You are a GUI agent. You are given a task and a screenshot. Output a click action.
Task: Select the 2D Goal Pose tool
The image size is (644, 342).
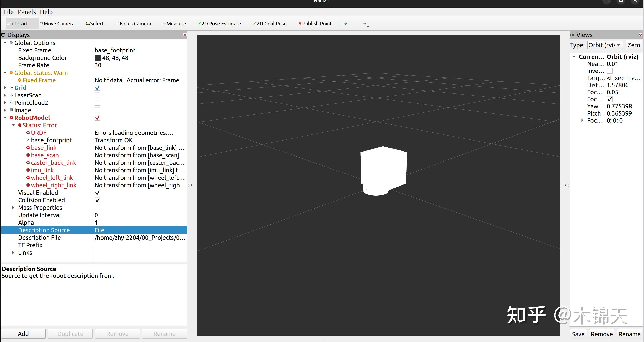(270, 24)
